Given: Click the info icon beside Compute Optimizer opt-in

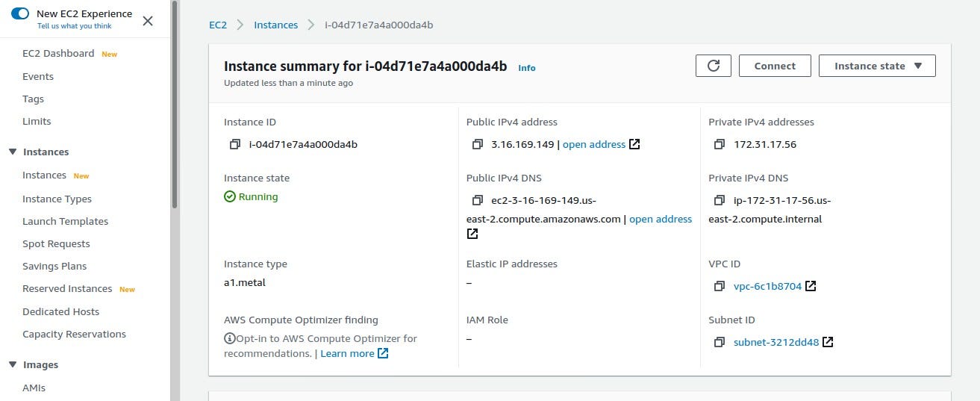Looking at the screenshot, I should click(230, 338).
